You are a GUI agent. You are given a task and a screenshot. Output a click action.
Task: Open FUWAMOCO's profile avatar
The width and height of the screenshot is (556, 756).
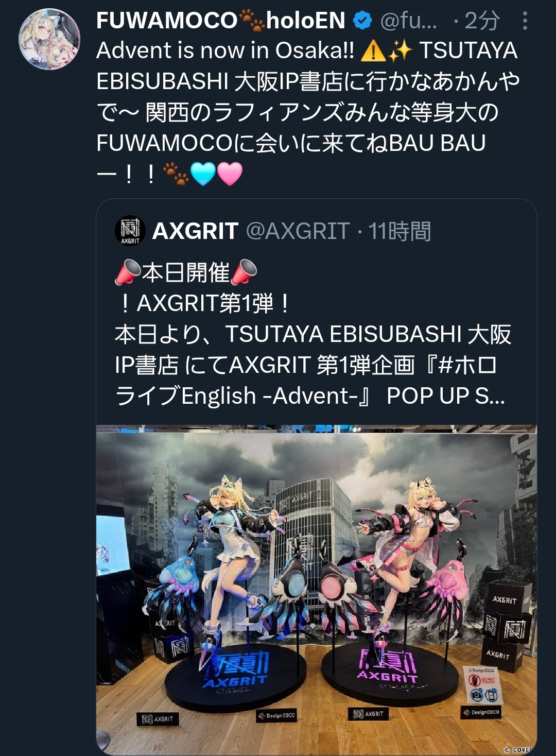tap(49, 39)
